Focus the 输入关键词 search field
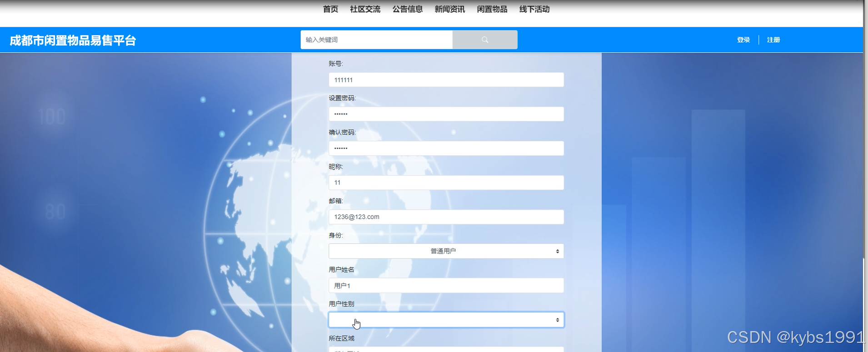The height and width of the screenshot is (352, 868). [376, 40]
